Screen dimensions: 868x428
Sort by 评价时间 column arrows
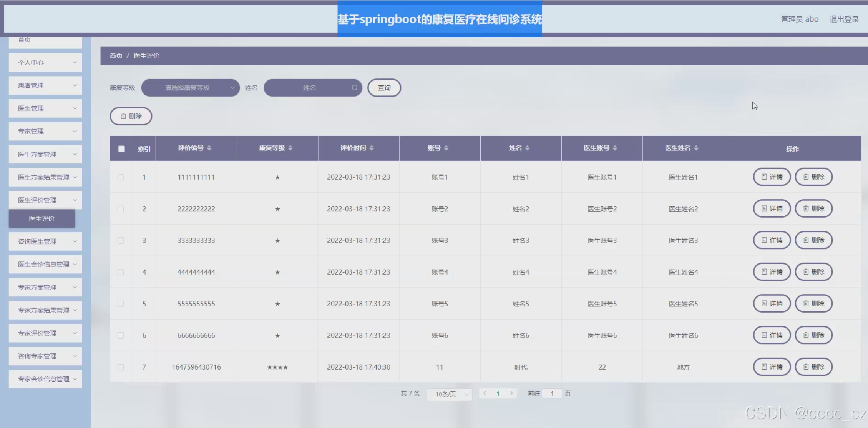pyautogui.click(x=371, y=148)
